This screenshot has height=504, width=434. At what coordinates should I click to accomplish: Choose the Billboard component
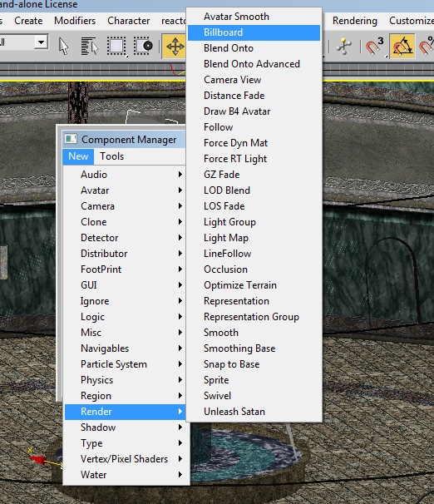(254, 32)
